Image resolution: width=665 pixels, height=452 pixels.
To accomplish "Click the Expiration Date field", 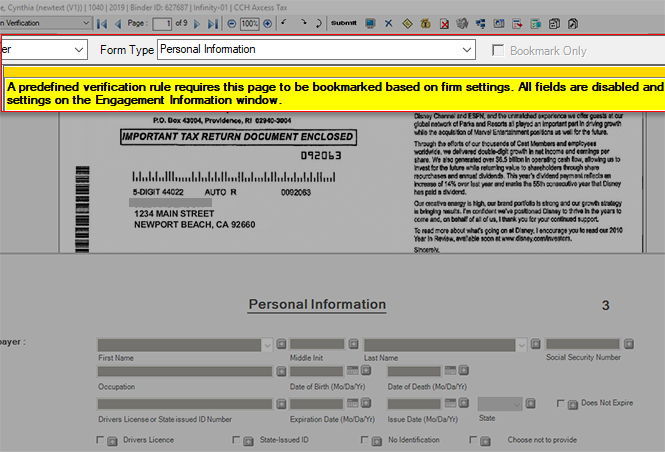I will click(x=316, y=404).
